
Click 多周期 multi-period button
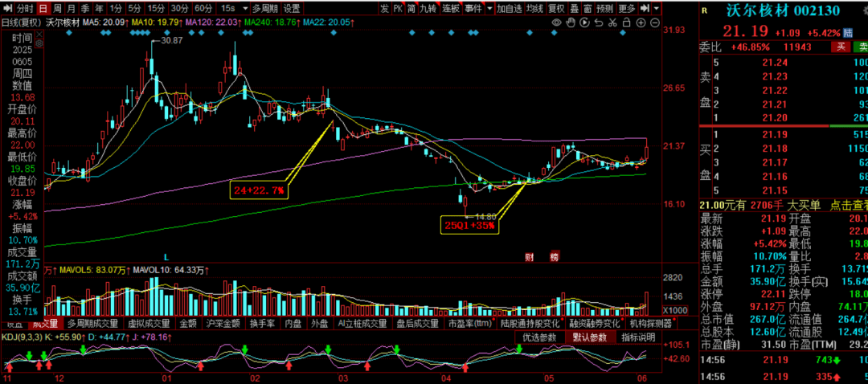tap(265, 8)
